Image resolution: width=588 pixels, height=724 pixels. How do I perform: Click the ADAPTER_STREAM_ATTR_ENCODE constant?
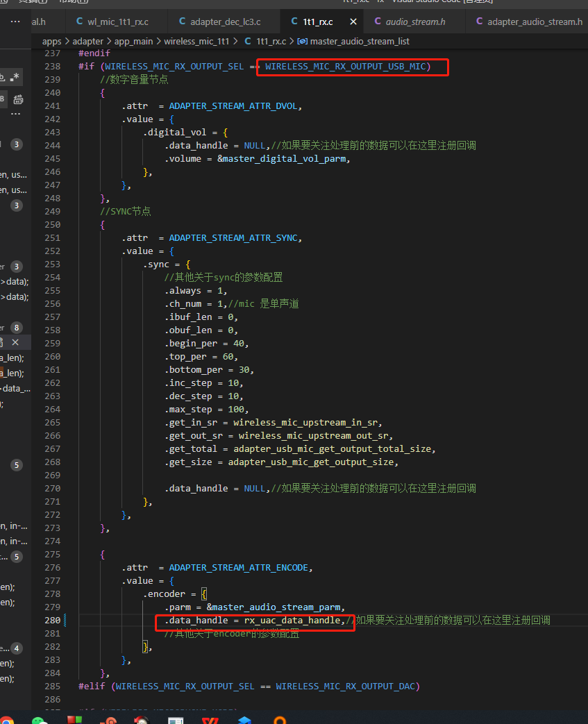[238, 568]
